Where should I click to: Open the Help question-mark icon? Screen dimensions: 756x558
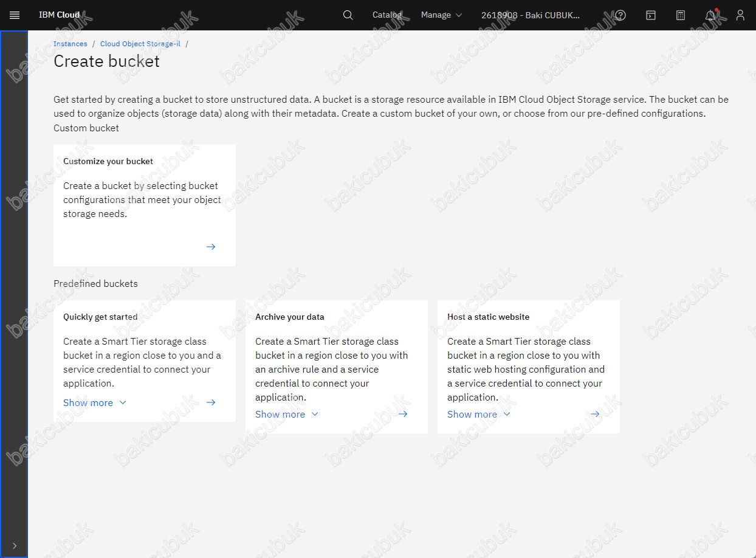pos(620,15)
